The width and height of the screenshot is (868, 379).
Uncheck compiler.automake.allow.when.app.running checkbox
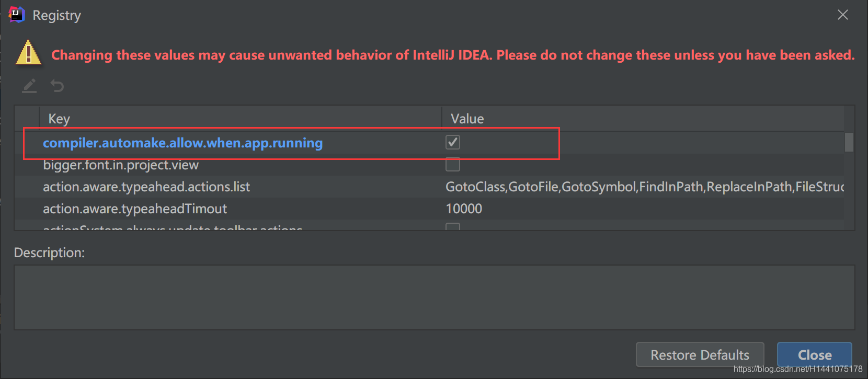(453, 142)
